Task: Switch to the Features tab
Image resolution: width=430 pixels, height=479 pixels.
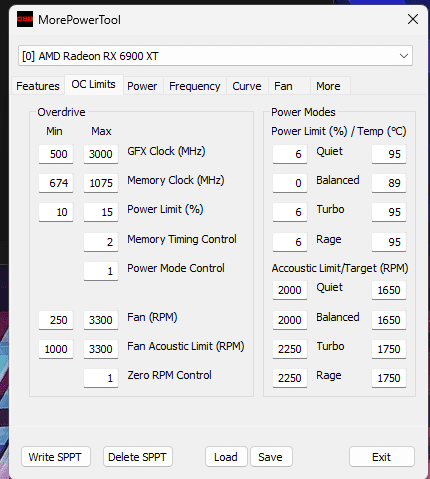Action: click(38, 86)
